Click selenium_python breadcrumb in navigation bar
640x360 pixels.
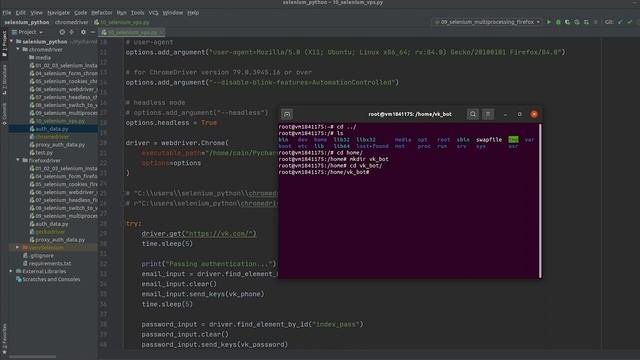27,22
